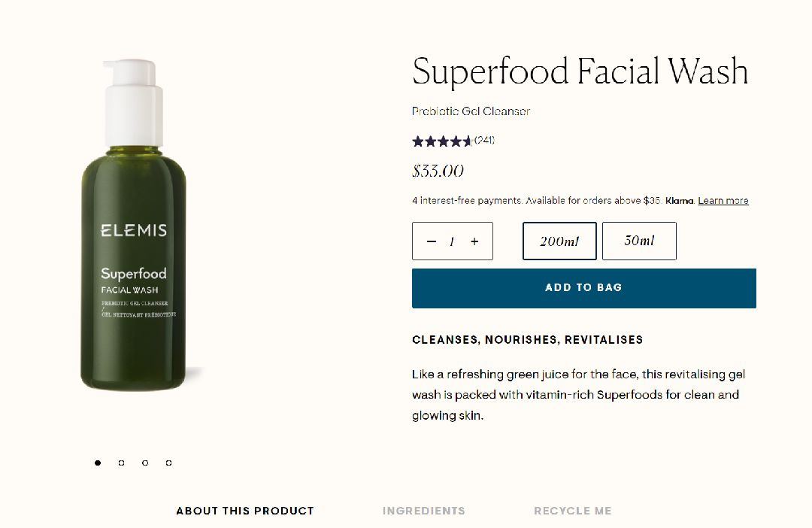Image resolution: width=812 pixels, height=528 pixels.
Task: Switch to the About This Product tab
Action: point(245,511)
